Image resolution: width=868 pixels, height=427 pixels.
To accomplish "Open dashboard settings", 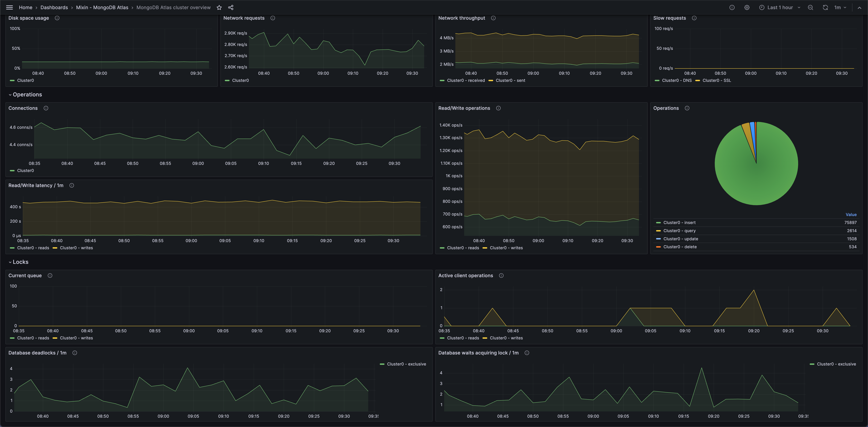I will click(x=747, y=7).
